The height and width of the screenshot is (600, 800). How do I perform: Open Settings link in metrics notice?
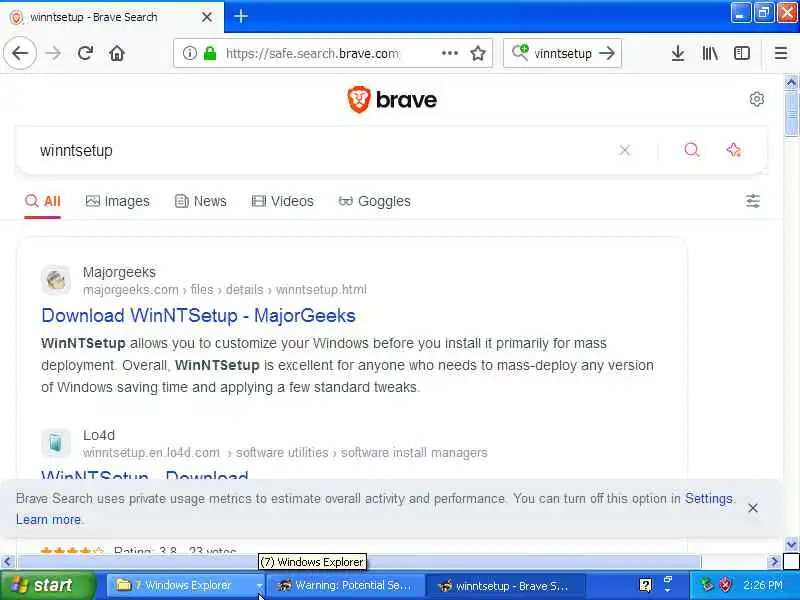(x=708, y=498)
